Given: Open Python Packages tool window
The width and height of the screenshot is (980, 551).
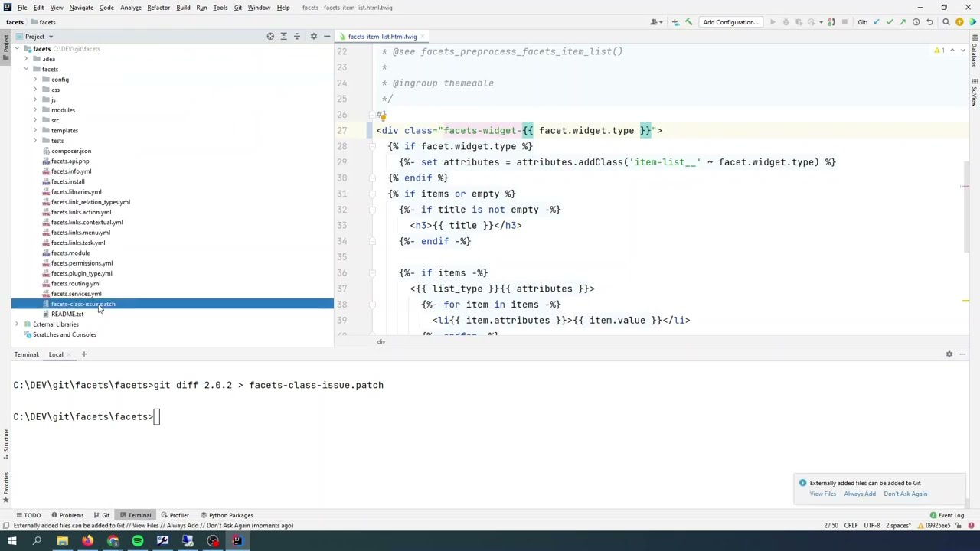Looking at the screenshot, I should coord(226,515).
